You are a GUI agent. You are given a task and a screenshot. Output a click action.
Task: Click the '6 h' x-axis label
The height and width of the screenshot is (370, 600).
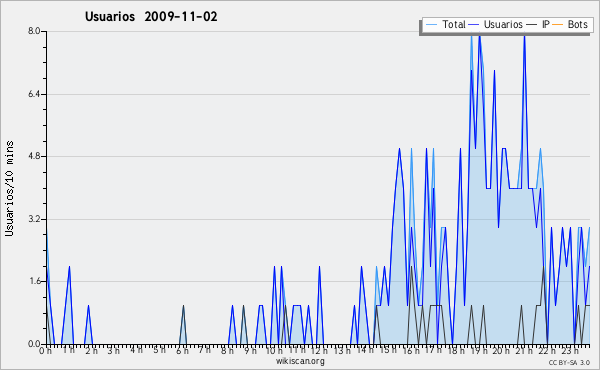pyautogui.click(x=182, y=351)
